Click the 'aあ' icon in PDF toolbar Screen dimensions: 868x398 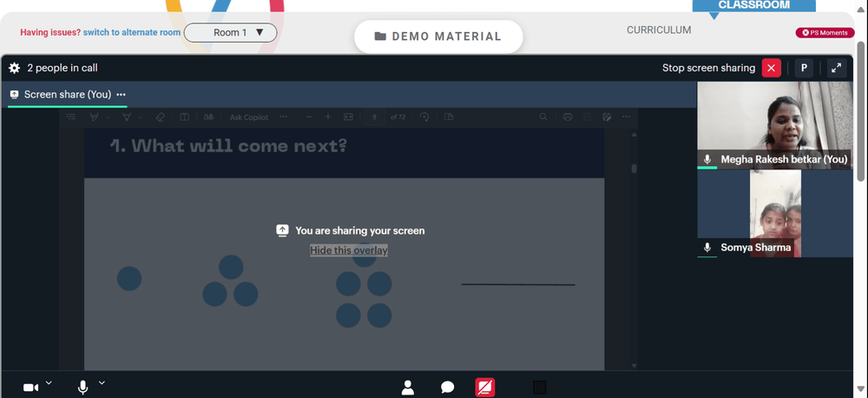(x=208, y=117)
